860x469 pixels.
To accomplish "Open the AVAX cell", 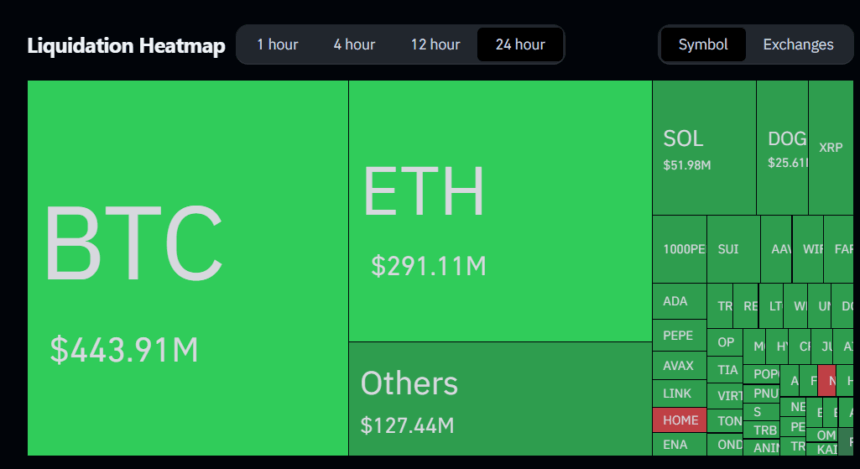I will [679, 365].
